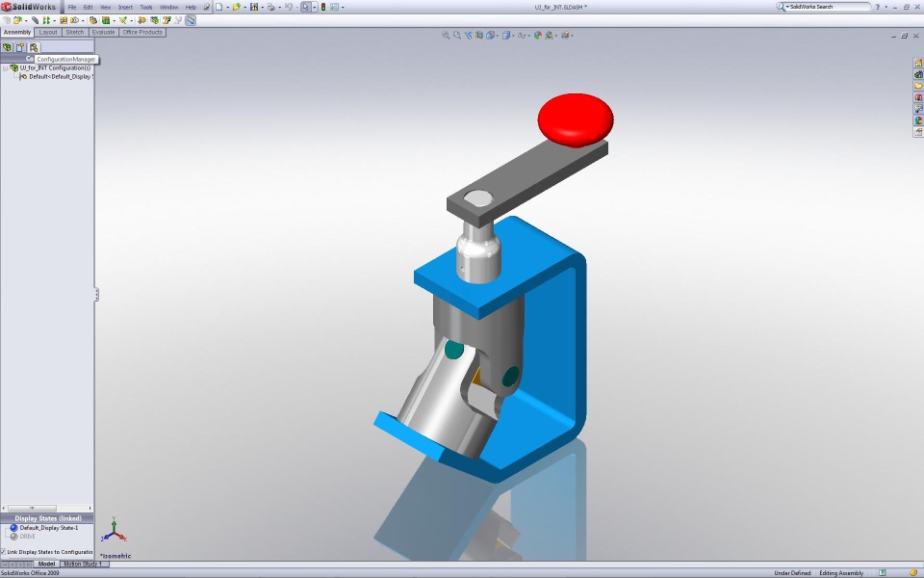Open the Hide/Show Items dropdown arrow
This screenshot has width=924, height=578.
pyautogui.click(x=529, y=36)
